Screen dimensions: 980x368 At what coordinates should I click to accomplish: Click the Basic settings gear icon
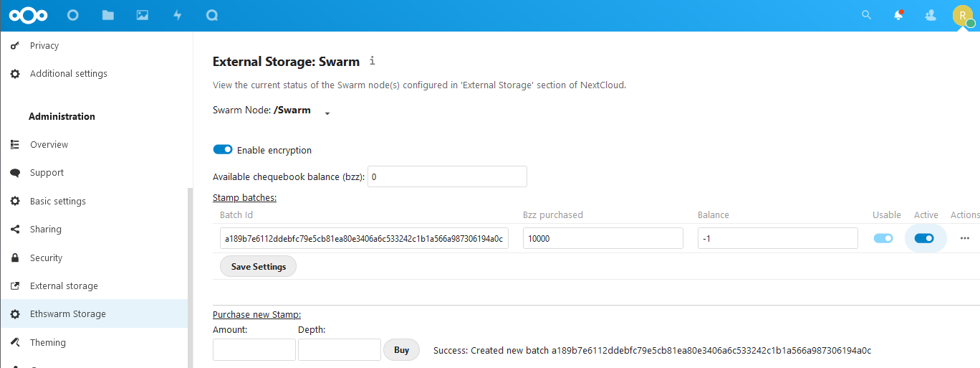point(15,201)
